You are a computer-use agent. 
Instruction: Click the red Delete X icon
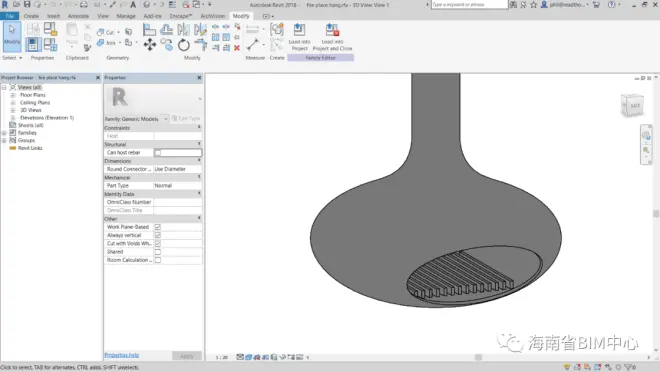coord(237,48)
